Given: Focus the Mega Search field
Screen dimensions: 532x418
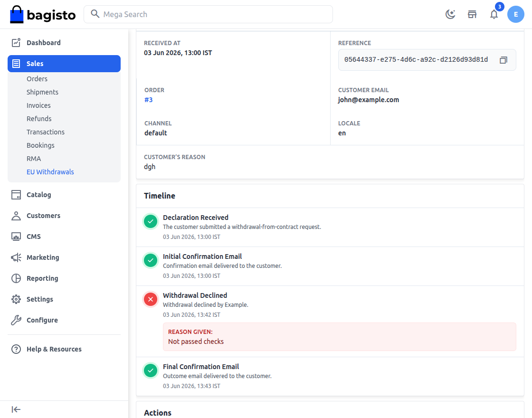Looking at the screenshot, I should tap(208, 14).
